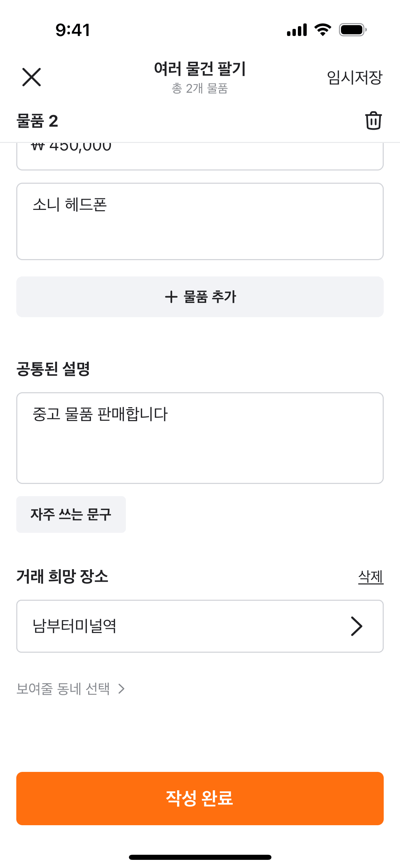Delete item 2 with trash icon
400x868 pixels.
coord(373,121)
